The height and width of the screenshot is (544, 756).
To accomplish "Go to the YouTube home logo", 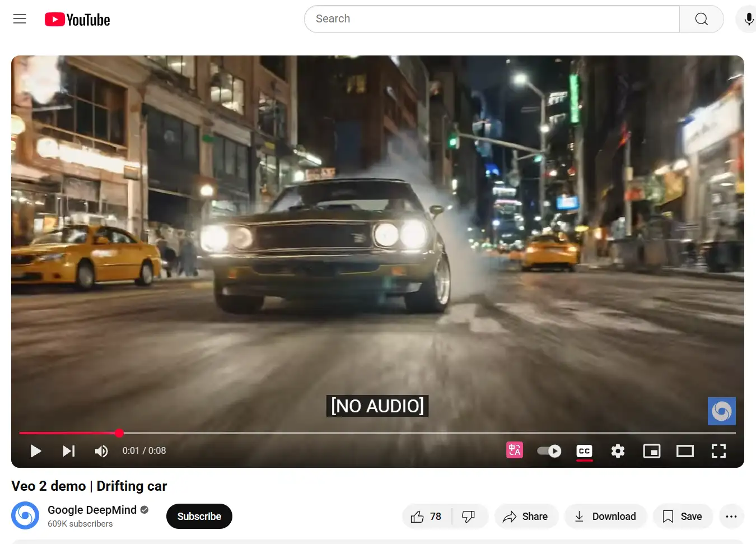I will pos(77,20).
